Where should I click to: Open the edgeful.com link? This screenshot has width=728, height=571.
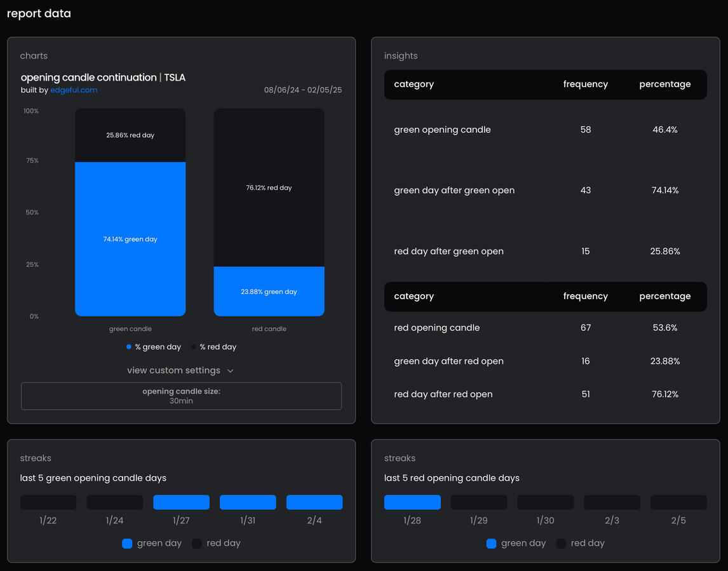click(x=74, y=90)
